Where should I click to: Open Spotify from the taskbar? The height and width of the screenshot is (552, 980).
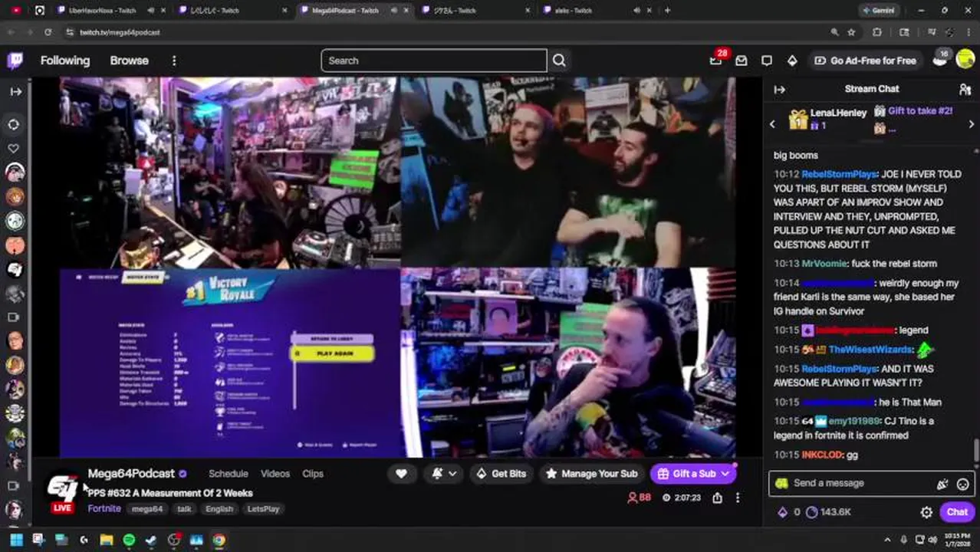click(x=129, y=540)
